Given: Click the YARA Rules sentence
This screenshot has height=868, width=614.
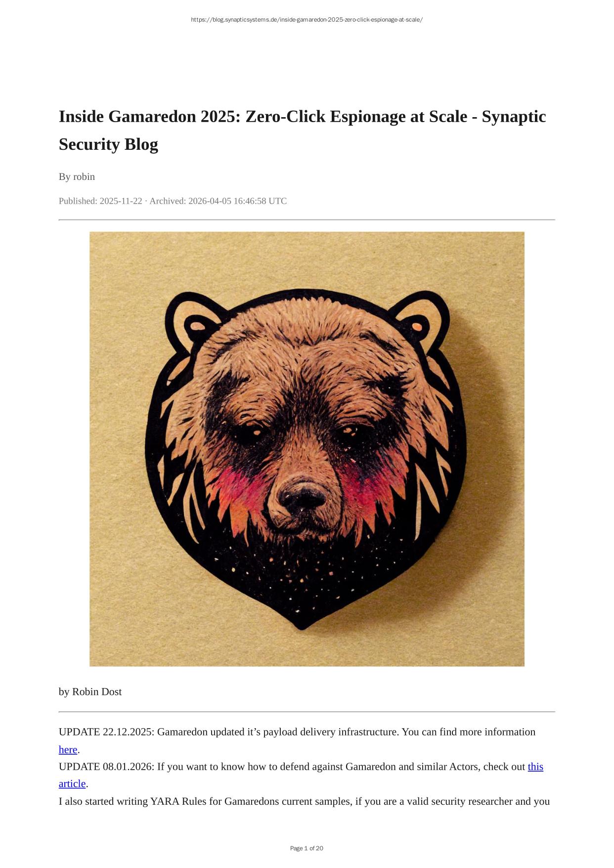Looking at the screenshot, I should (304, 801).
